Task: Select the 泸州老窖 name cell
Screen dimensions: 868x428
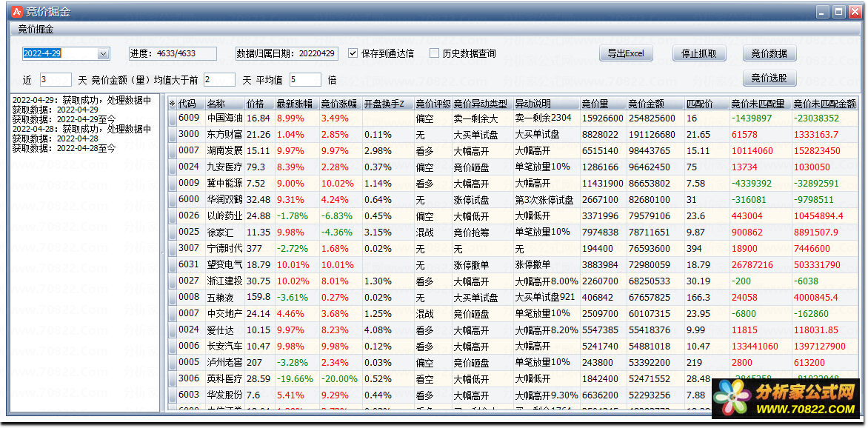Action: tap(224, 363)
